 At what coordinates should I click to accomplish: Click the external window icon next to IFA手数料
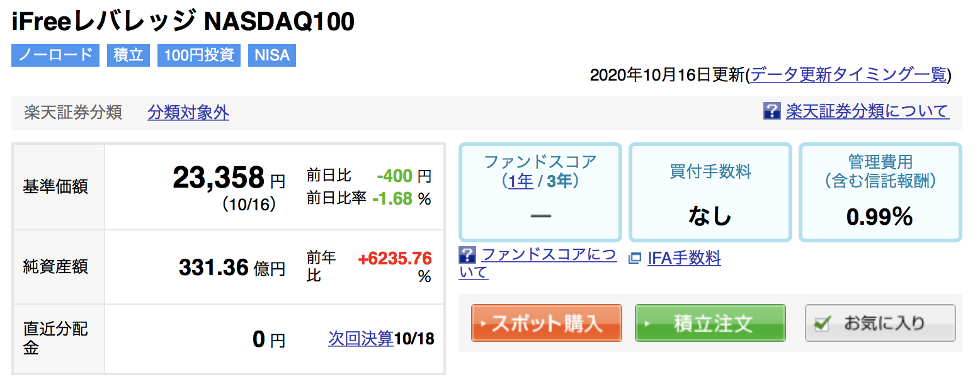coord(635,258)
